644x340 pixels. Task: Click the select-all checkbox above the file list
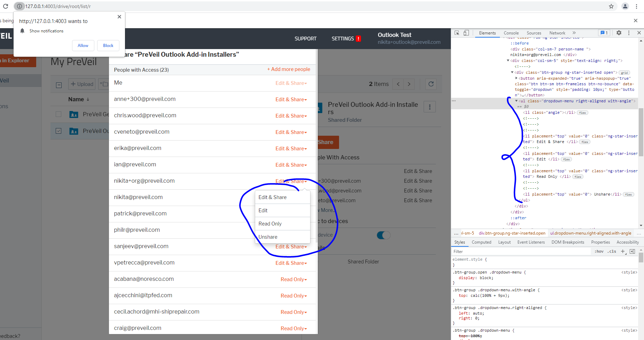coord(58,85)
